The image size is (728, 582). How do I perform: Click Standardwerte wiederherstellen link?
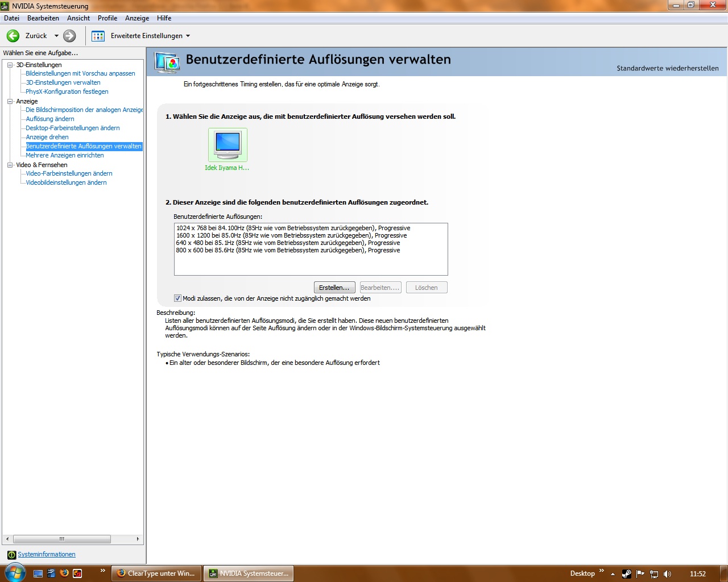pos(668,68)
